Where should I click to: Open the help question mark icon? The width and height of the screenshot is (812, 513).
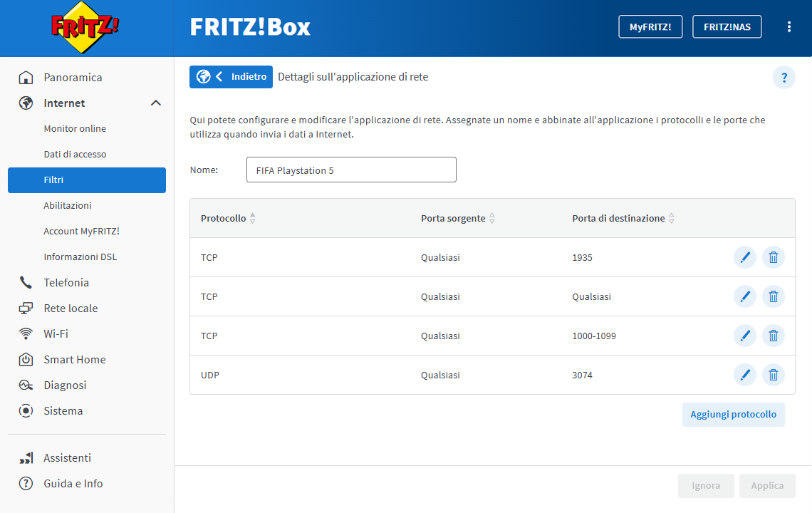[784, 78]
